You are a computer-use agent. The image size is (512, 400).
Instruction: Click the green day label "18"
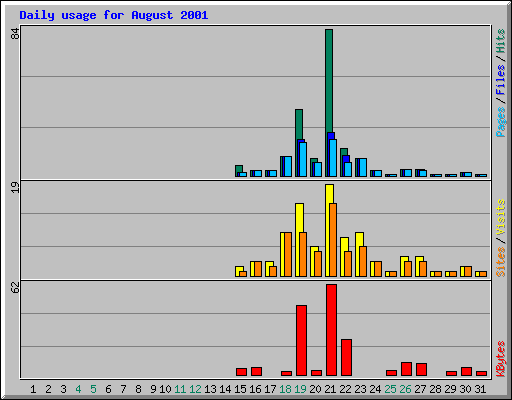[x=285, y=389]
